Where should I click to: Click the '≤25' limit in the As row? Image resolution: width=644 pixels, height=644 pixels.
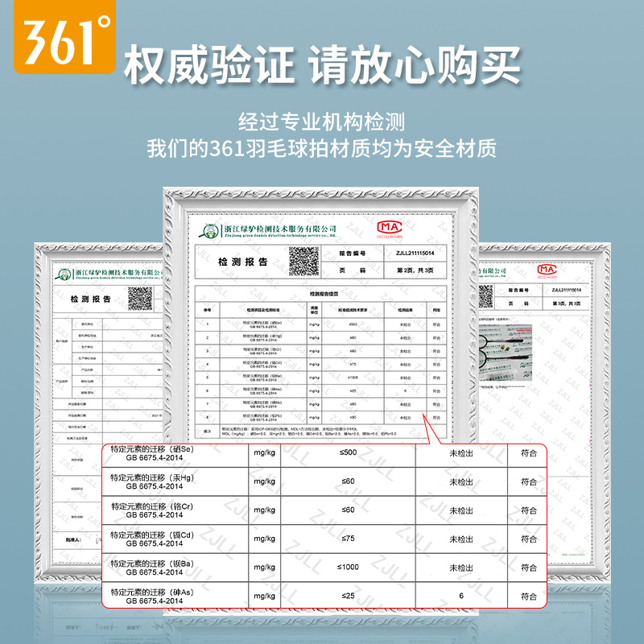tap(348, 596)
